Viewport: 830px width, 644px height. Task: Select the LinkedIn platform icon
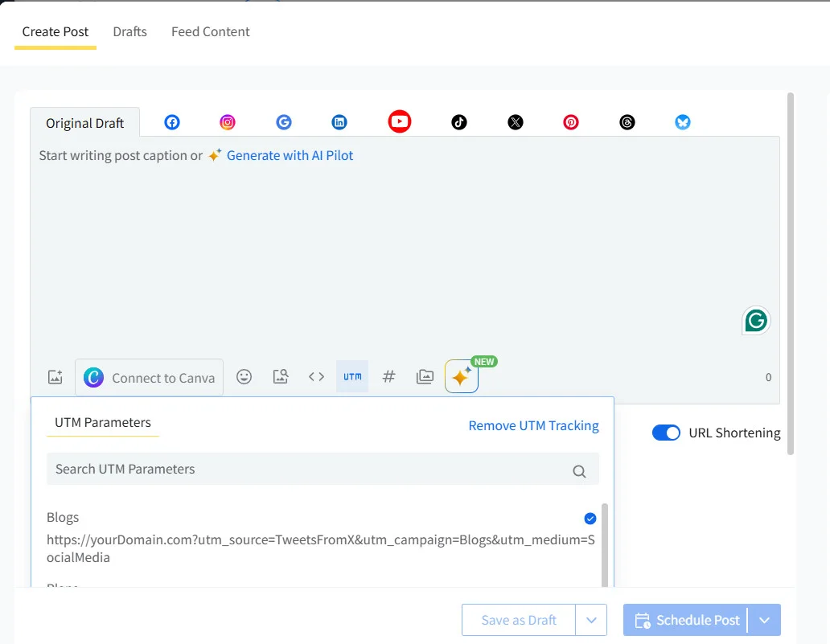coord(339,121)
